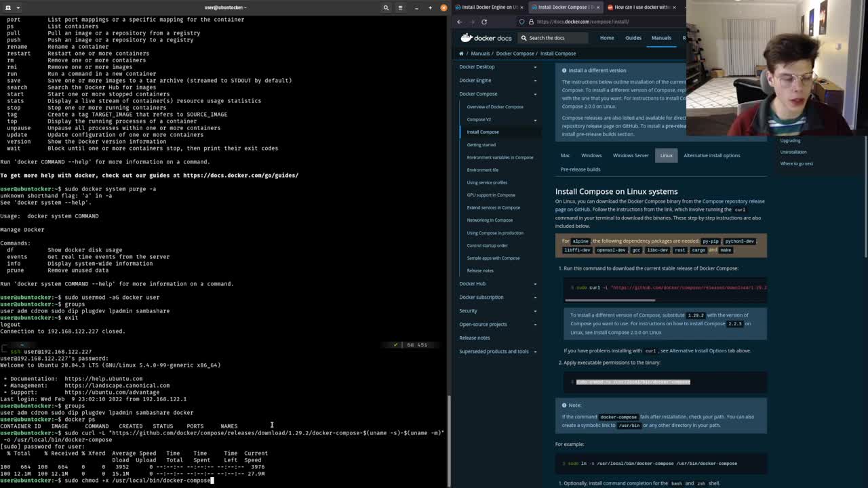Open Manuals breadcrumb link
This screenshot has width=868, height=488.
(480, 54)
